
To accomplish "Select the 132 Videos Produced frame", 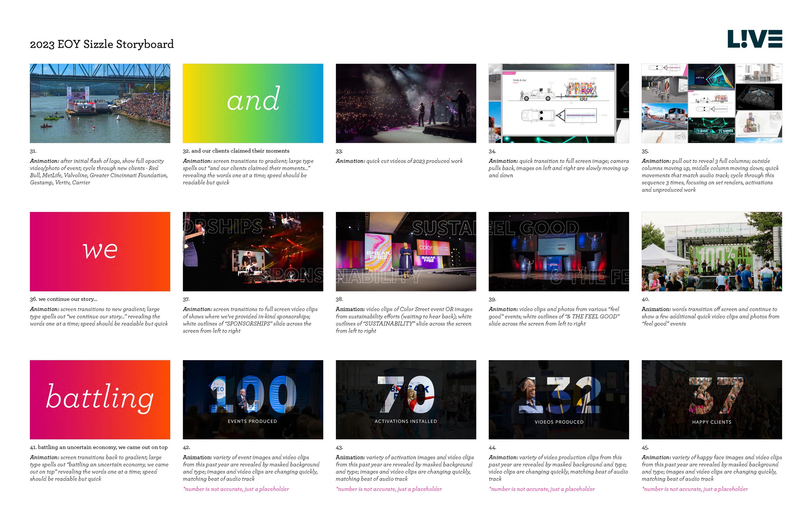I will [559, 399].
